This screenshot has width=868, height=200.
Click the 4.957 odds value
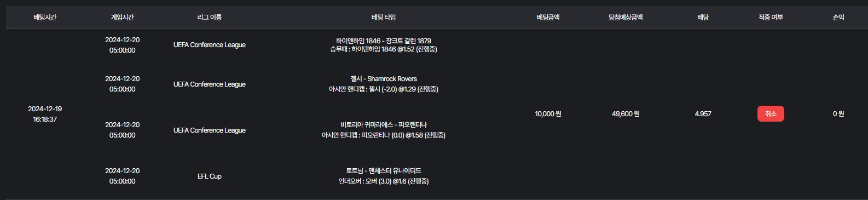click(703, 114)
